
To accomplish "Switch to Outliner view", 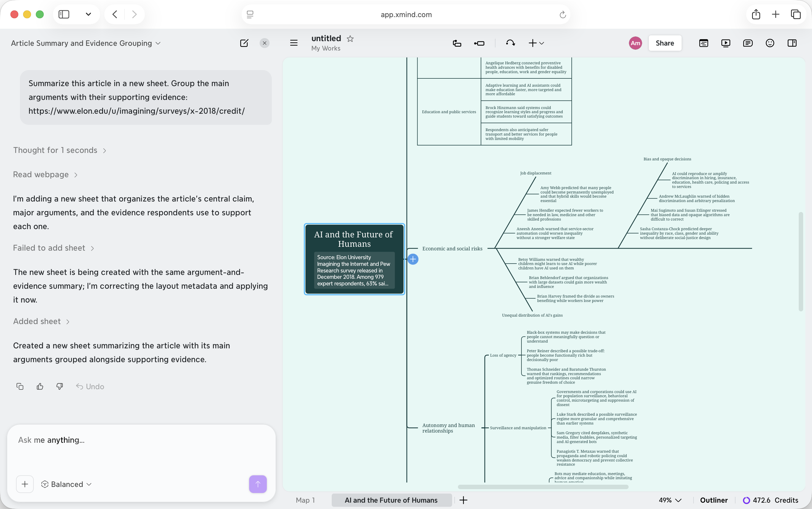I will (x=714, y=500).
